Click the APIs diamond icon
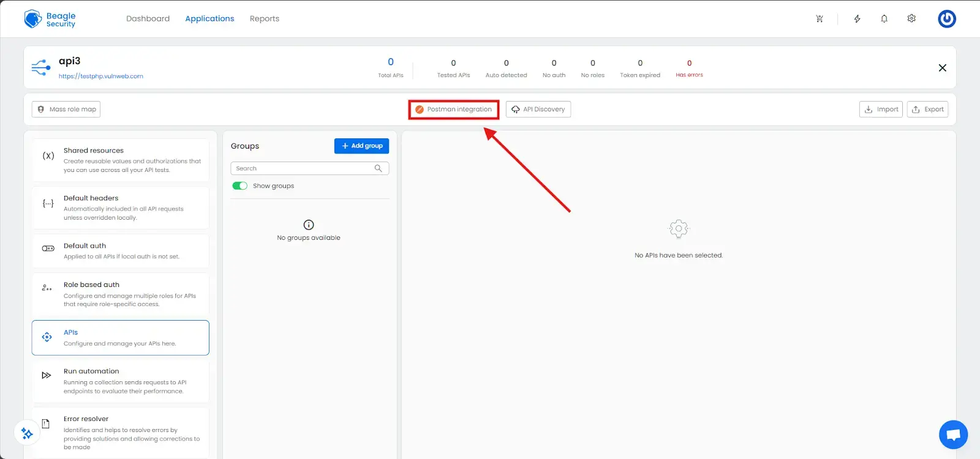This screenshot has width=980, height=459. [47, 337]
